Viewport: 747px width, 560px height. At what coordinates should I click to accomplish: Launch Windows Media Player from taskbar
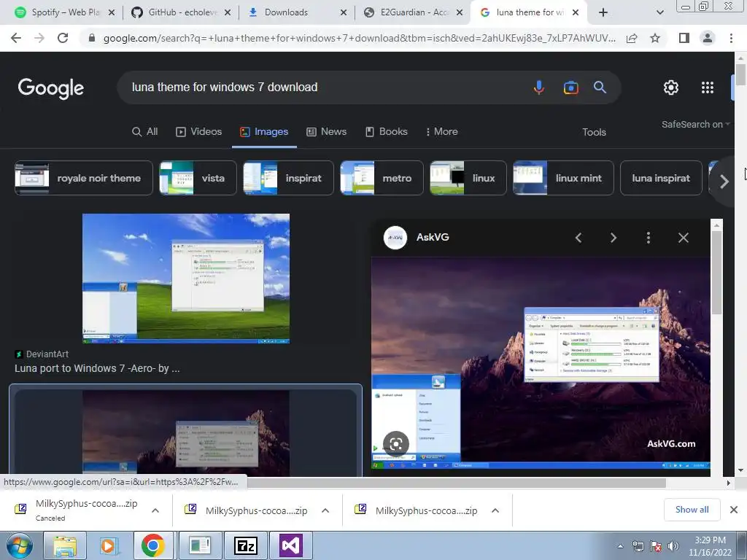[x=108, y=545]
